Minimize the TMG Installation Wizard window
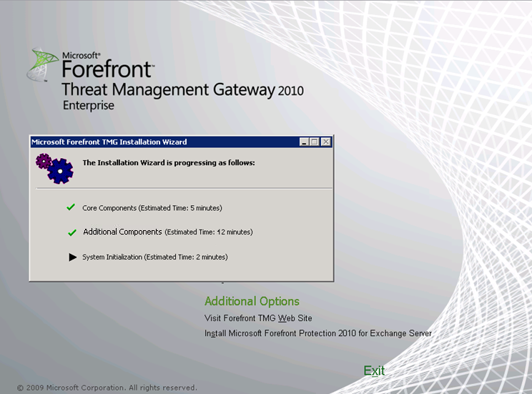532x394 pixels. [304, 142]
